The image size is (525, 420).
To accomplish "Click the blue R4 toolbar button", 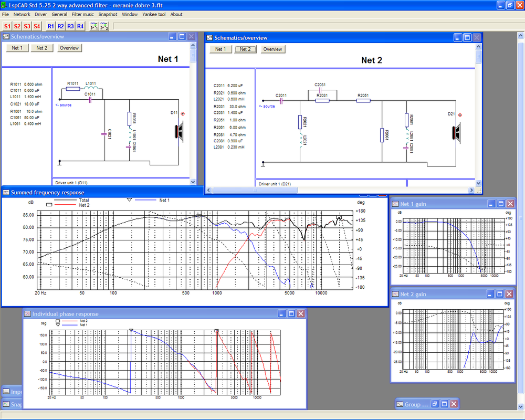I will click(x=80, y=26).
